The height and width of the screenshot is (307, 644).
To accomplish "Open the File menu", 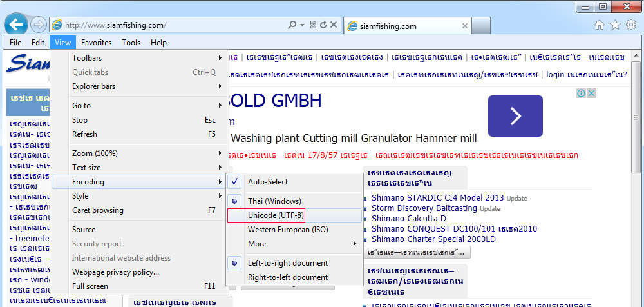I will coord(15,43).
